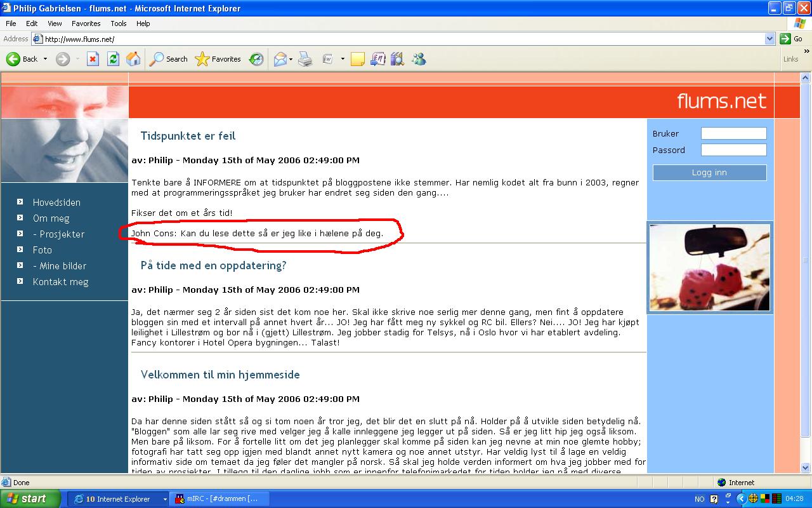Click the Bruker username field
812x508 pixels.
tap(734, 133)
